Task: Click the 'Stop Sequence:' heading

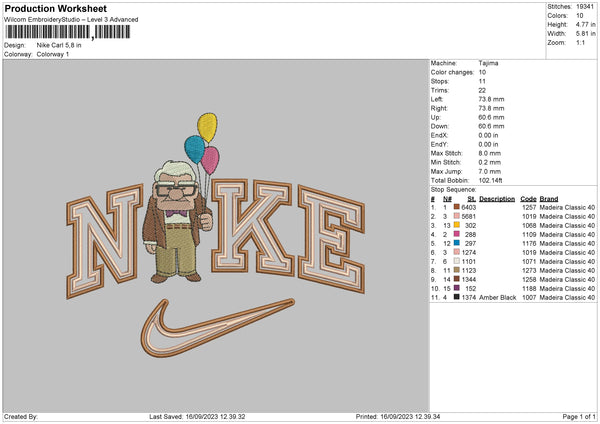Action: pos(453,189)
